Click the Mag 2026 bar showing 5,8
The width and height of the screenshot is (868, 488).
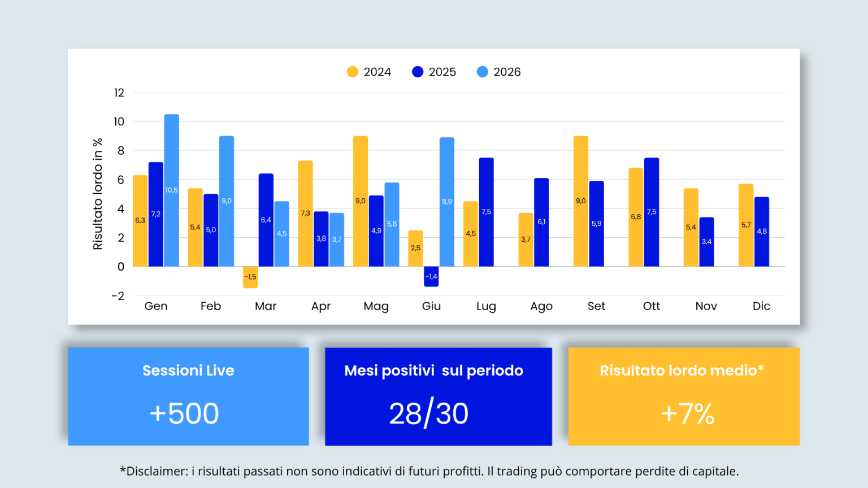click(x=392, y=224)
